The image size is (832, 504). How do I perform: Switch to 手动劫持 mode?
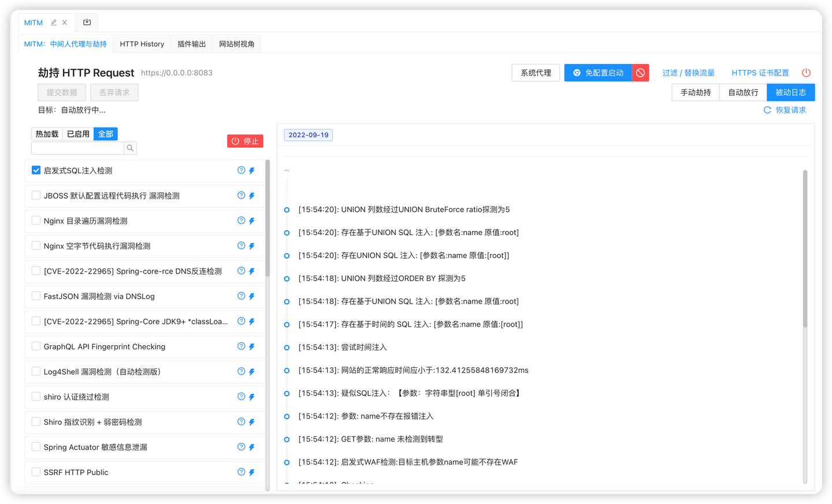[696, 92]
